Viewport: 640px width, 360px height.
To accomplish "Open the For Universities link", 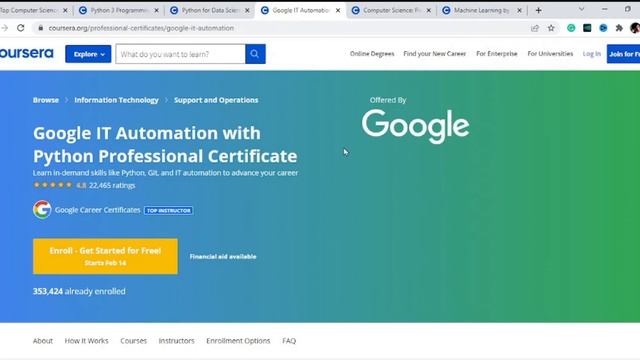I will 550,53.
